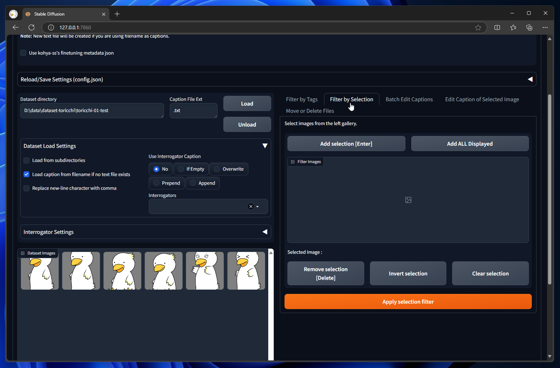
Task: Click Add ALL Displayed button
Action: [470, 144]
